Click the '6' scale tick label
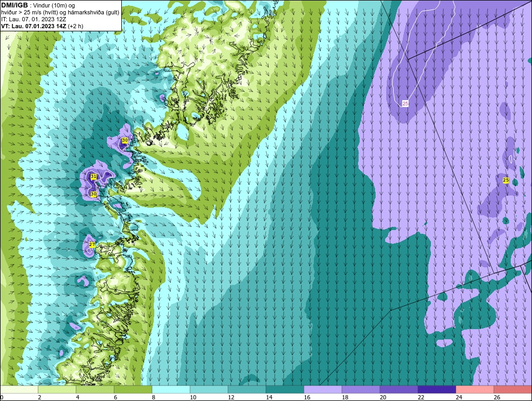Screen dimensions: 532x401 (x=115, y=397)
